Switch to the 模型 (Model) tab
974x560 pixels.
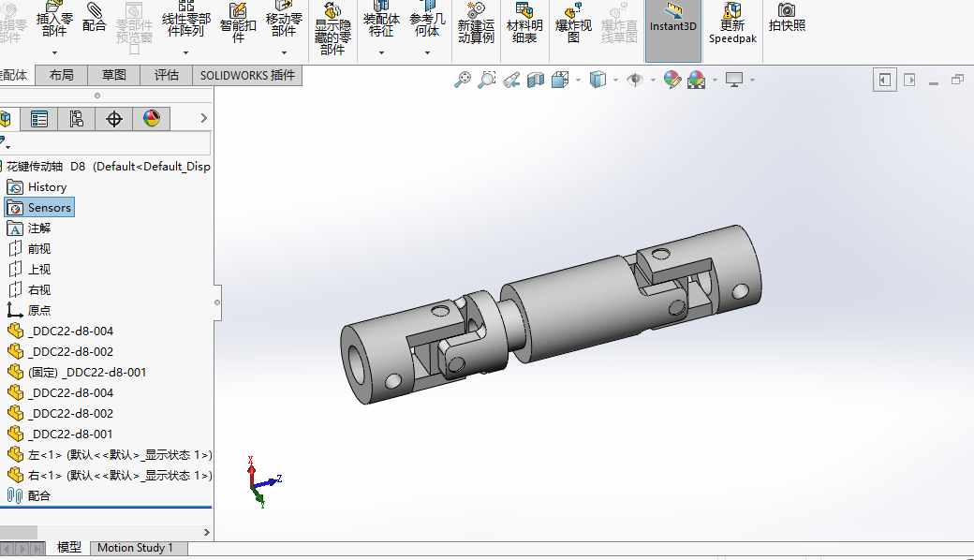tap(69, 548)
